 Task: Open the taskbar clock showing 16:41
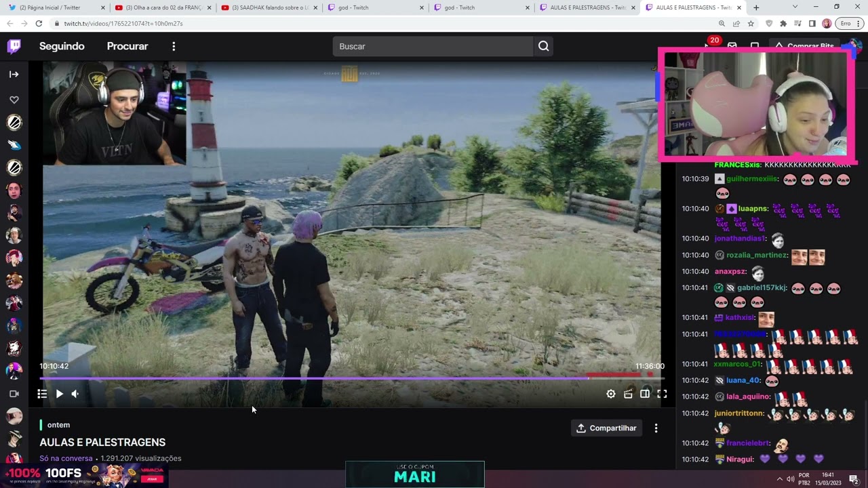click(x=828, y=479)
